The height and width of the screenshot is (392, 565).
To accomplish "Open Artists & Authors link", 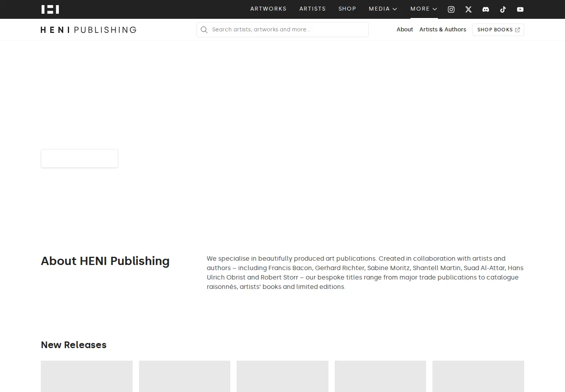I will tap(443, 29).
